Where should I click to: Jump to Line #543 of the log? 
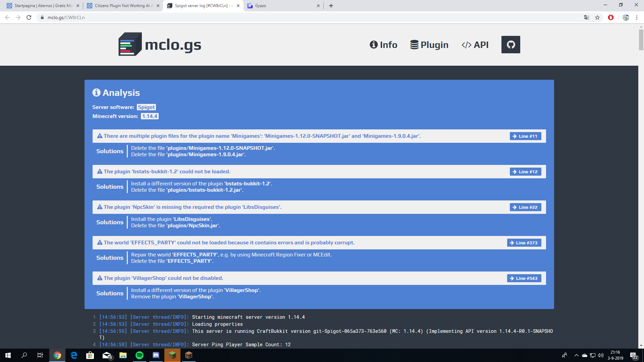pyautogui.click(x=524, y=278)
